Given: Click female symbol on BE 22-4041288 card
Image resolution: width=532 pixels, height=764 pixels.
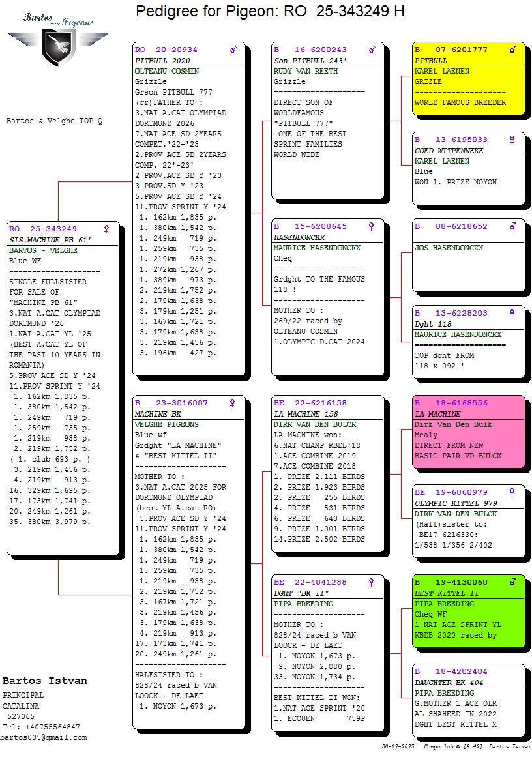Looking at the screenshot, I should point(371,582).
